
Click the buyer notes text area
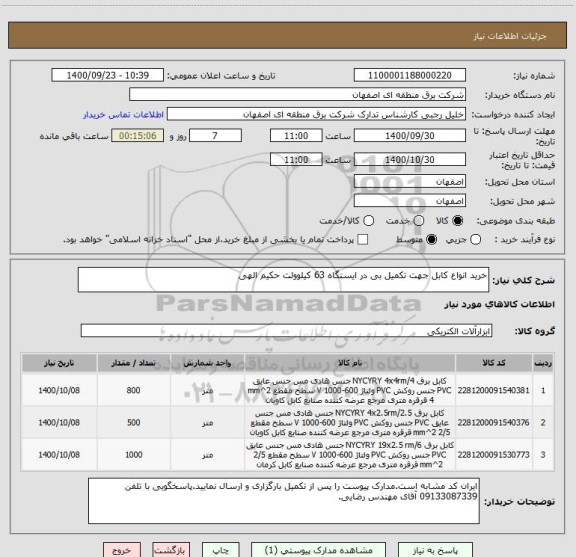point(284,501)
